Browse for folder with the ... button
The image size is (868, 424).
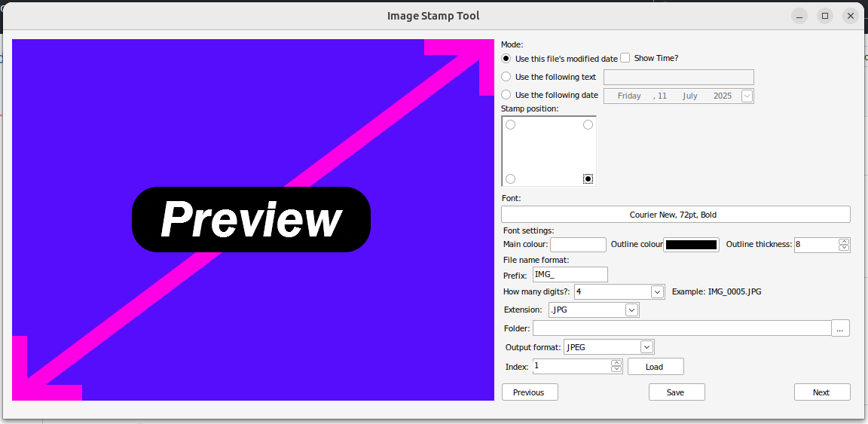[840, 328]
